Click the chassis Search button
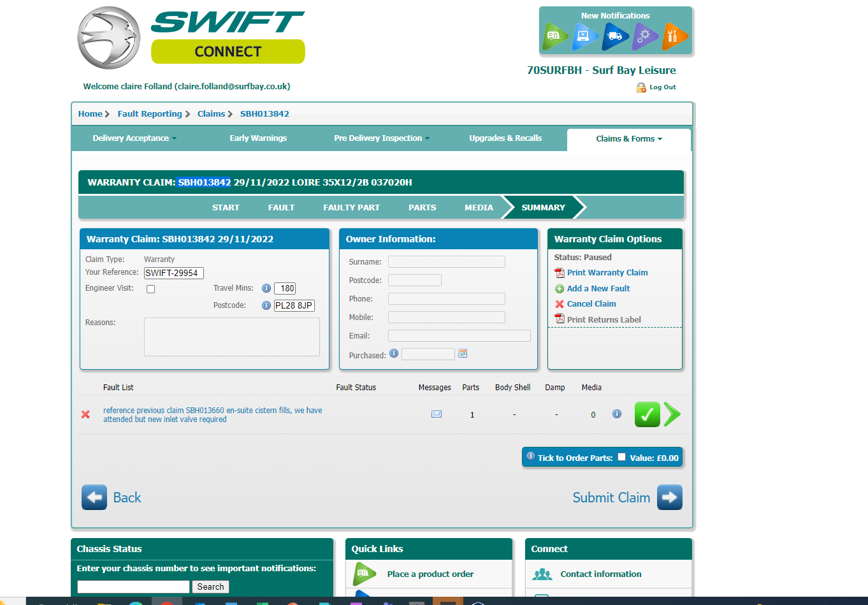This screenshot has width=868, height=605. pyautogui.click(x=210, y=587)
